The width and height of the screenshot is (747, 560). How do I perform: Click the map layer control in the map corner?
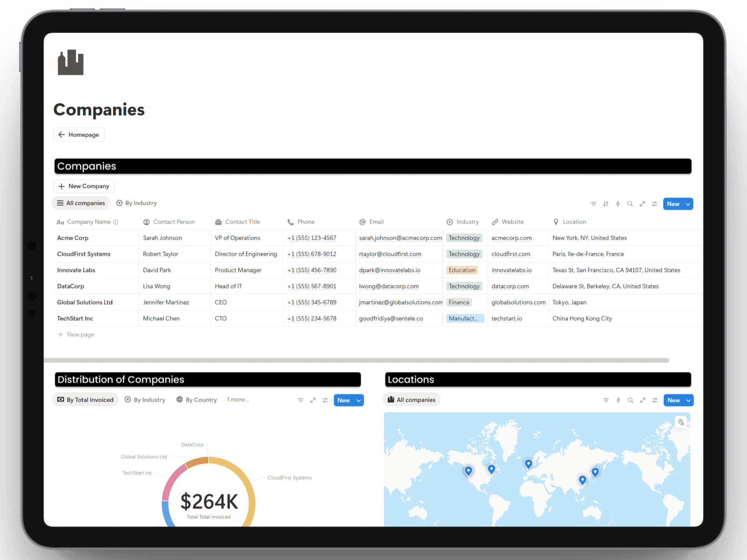[681, 422]
